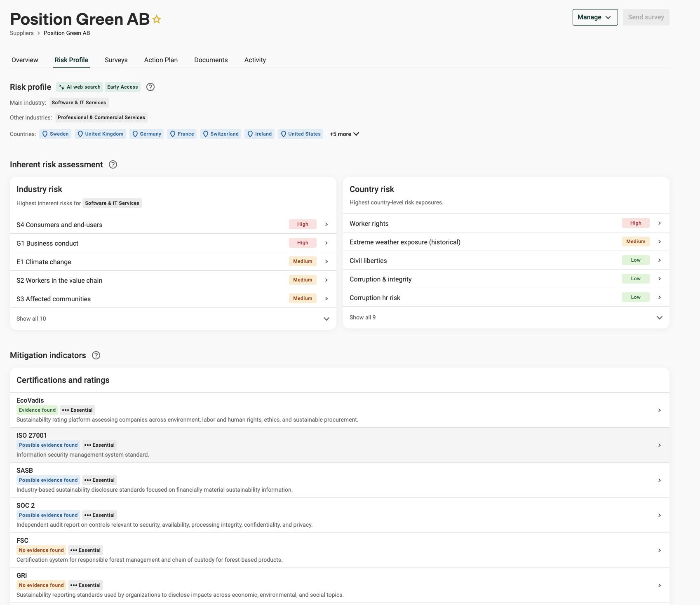This screenshot has height=605, width=700.
Task: Open G1 Business conduct row arrow
Action: pos(327,243)
